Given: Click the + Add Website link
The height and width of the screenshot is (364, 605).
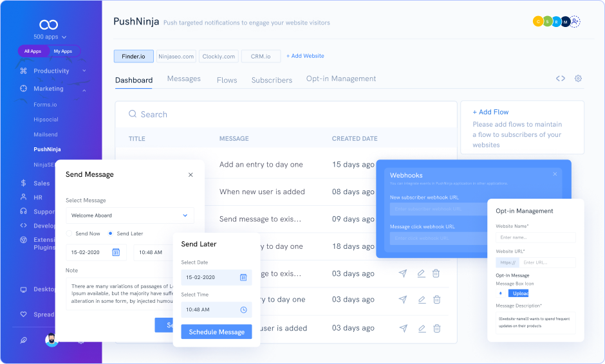Looking at the screenshot, I should pyautogui.click(x=305, y=56).
